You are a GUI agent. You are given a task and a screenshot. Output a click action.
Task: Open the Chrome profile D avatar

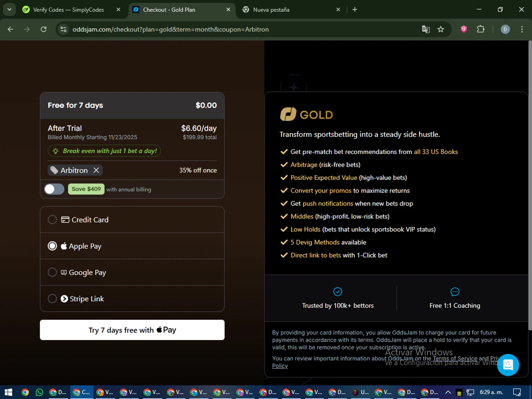[505, 29]
